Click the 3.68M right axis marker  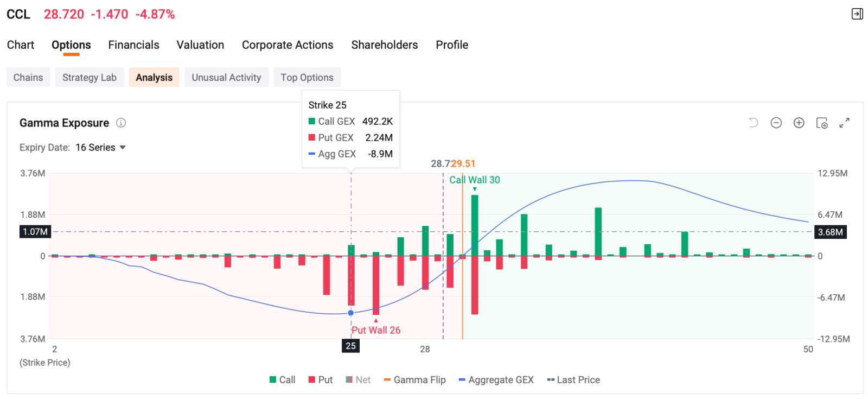[x=831, y=232]
